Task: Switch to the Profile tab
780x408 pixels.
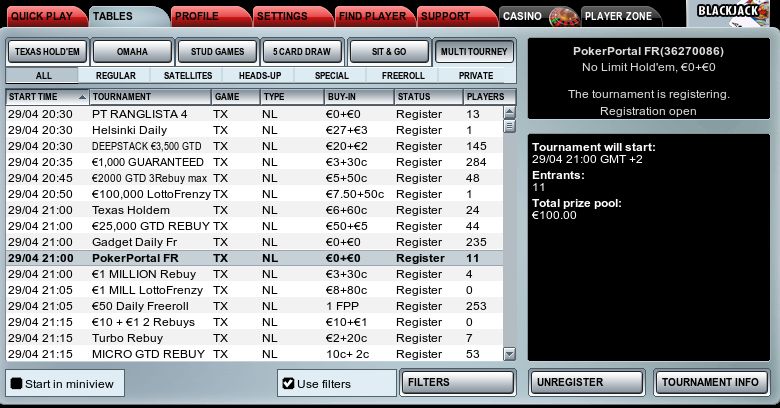Action: coord(209,16)
